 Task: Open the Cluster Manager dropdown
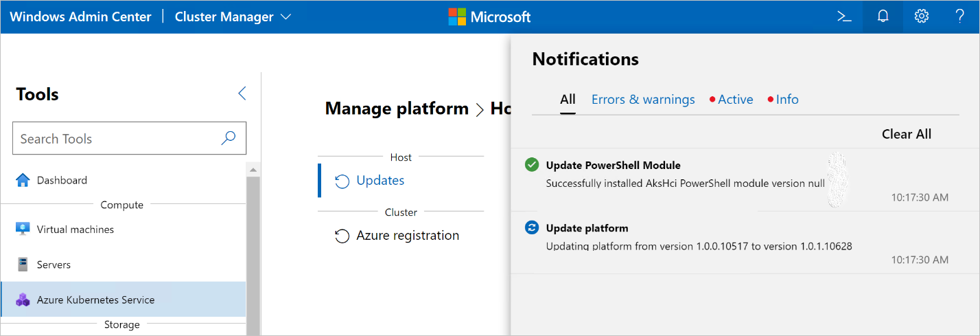pos(233,16)
